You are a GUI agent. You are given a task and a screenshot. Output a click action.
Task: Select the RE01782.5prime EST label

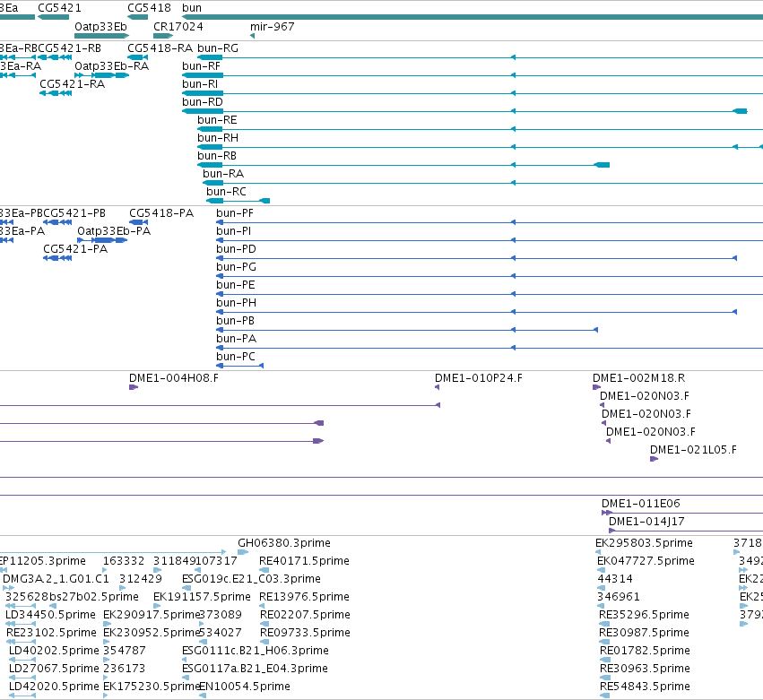[645, 651]
